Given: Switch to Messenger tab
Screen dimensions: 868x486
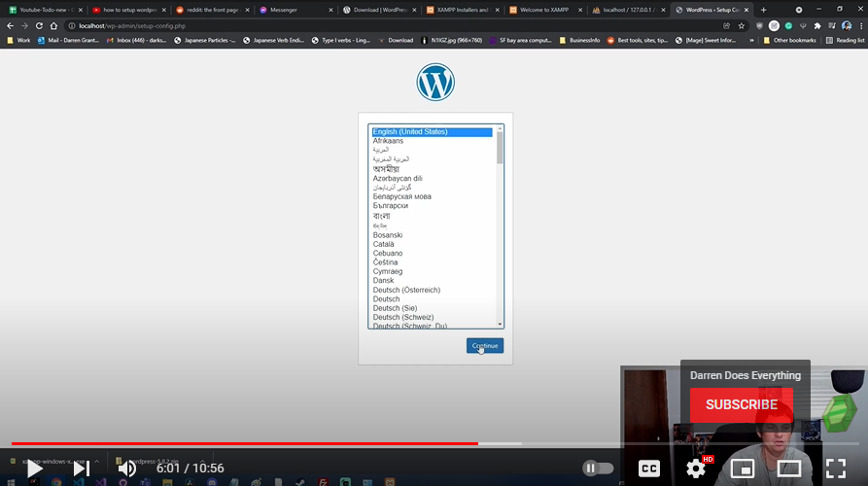Looking at the screenshot, I should coord(295,10).
